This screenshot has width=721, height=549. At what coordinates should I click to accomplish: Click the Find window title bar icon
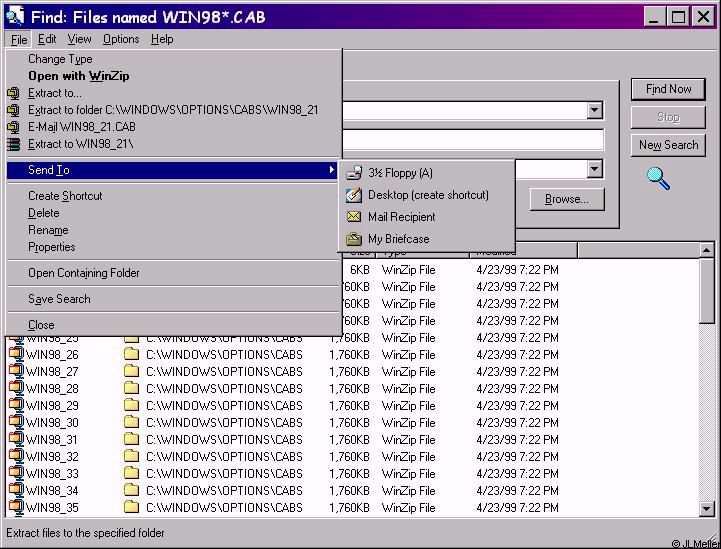click(14, 17)
